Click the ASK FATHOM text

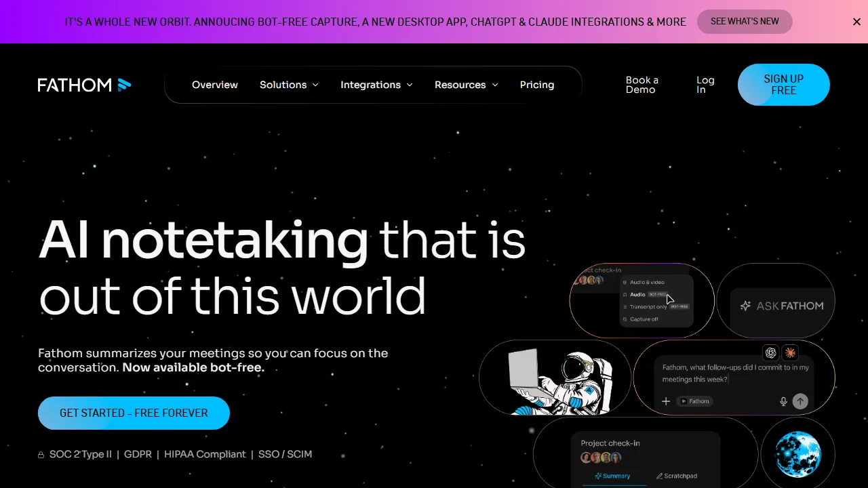point(790,306)
